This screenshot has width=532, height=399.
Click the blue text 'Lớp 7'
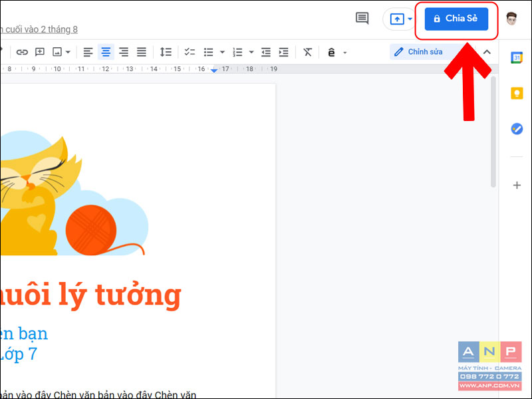18,354
